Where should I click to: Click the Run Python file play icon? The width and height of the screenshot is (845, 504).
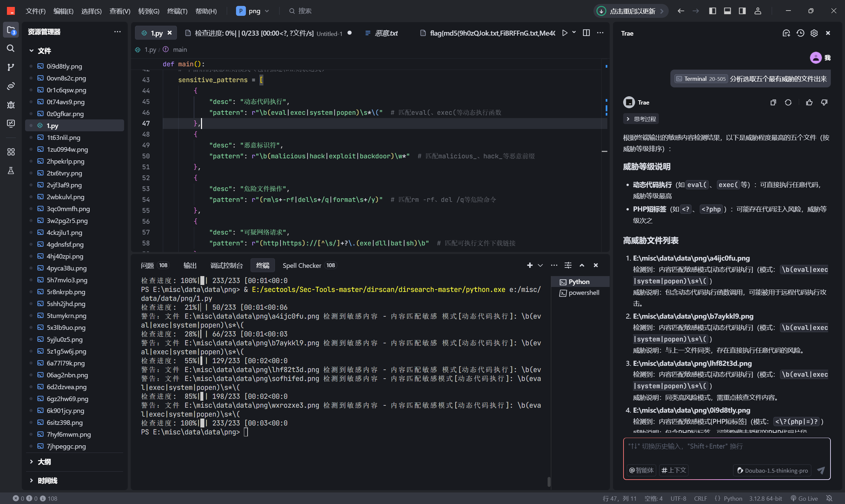tap(564, 33)
